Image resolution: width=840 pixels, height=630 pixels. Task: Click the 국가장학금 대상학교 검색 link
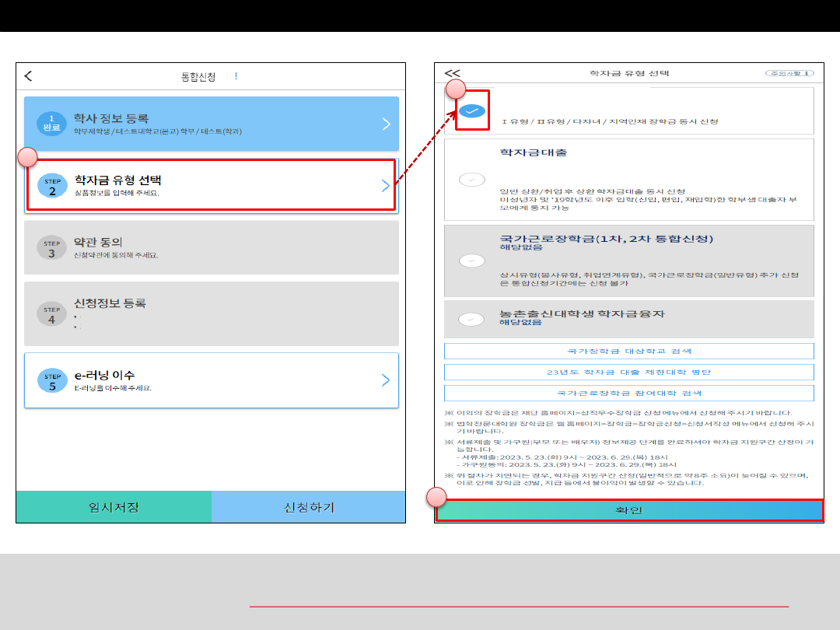click(628, 352)
